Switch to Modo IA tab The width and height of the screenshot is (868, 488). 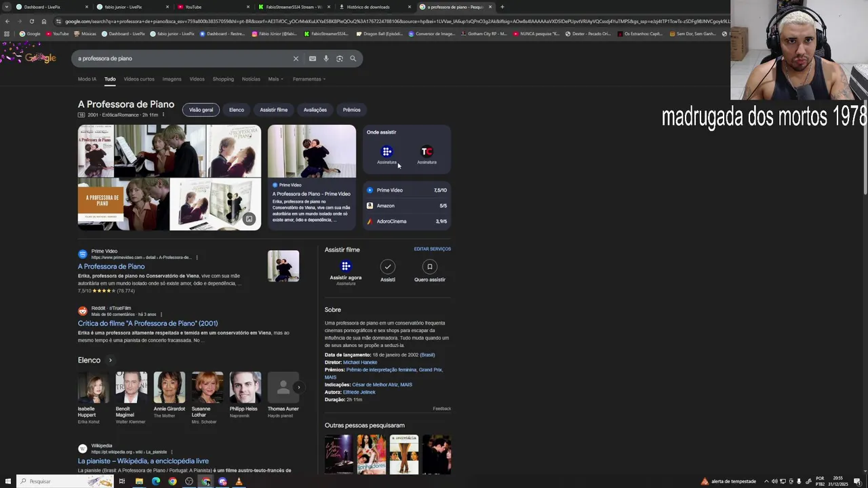tap(87, 79)
